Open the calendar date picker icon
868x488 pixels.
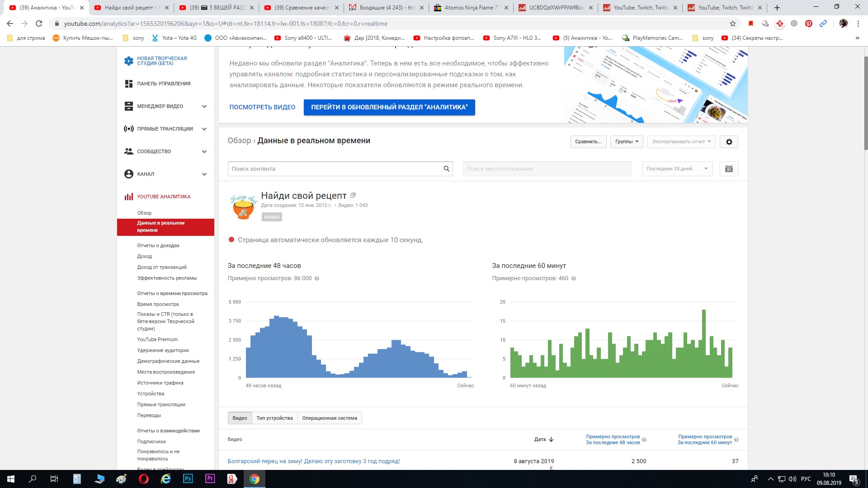click(x=729, y=169)
